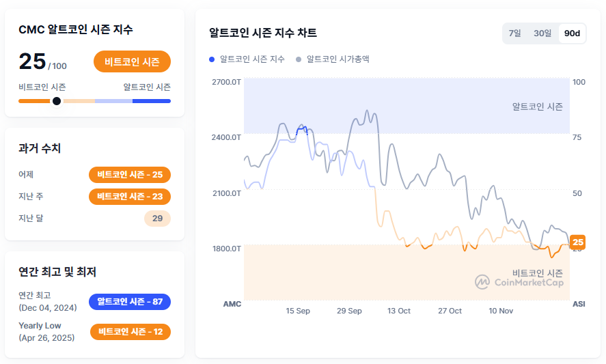This screenshot has height=364, width=606.
Task: Click the orange 비트코인 시즌 badge button
Action: point(132,62)
